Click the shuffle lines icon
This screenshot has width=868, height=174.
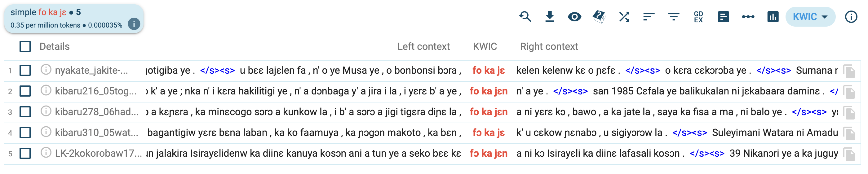point(624,16)
